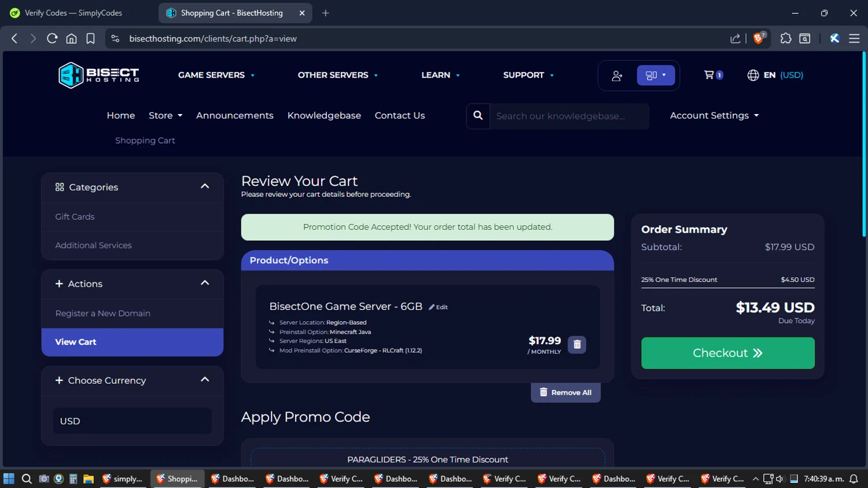Screen dimensions: 868x488
Task: Click the globe language and currency selector
Action: (775, 75)
